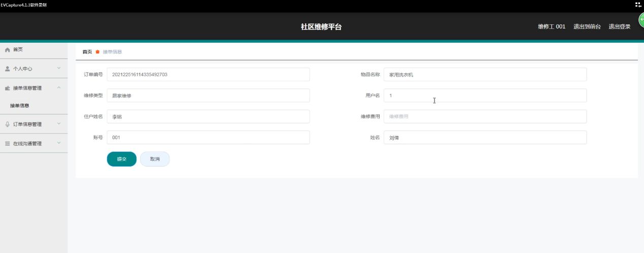Click the 社区维修平台 title text
Image resolution: width=644 pixels, height=253 pixels.
[x=321, y=27]
